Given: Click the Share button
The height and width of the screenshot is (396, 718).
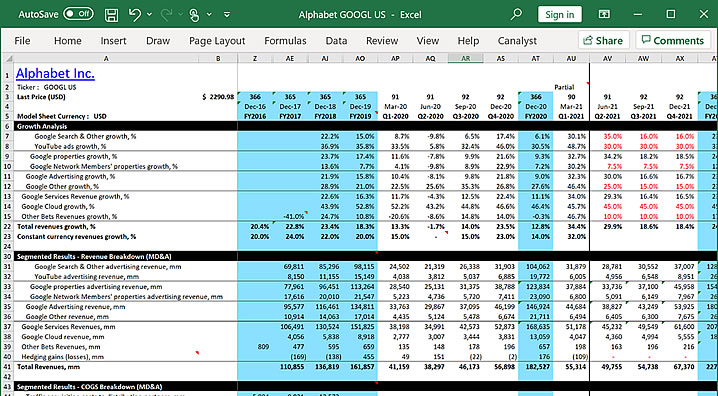Looking at the screenshot, I should tap(604, 40).
